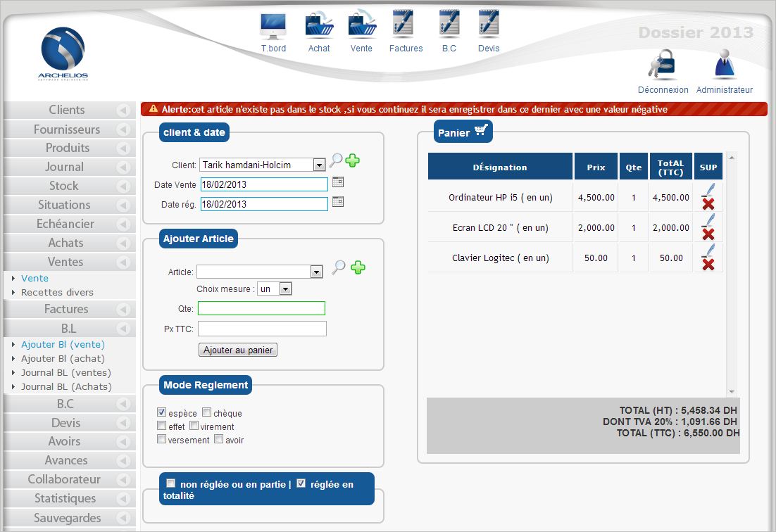The height and width of the screenshot is (532, 776).
Task: Delete Ecran LCD 20 row with red X
Action: tap(708, 234)
